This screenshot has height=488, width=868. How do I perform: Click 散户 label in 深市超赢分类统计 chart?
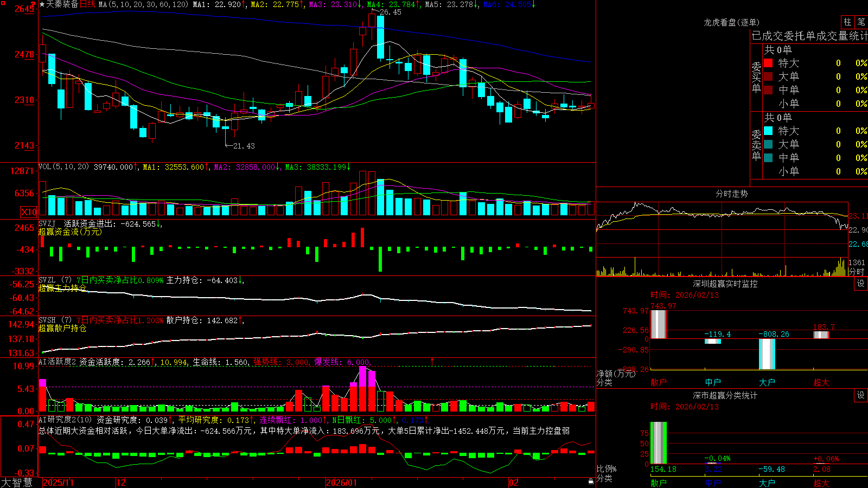tap(659, 483)
